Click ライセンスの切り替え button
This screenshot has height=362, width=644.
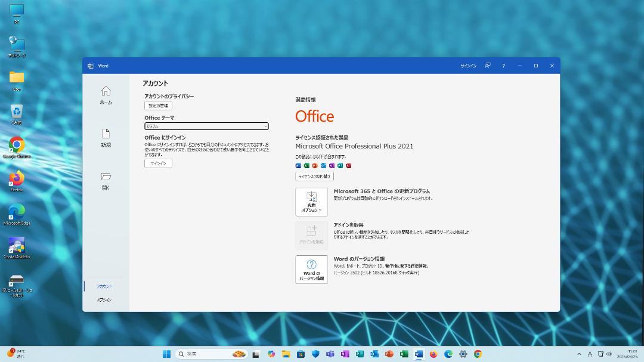314,177
